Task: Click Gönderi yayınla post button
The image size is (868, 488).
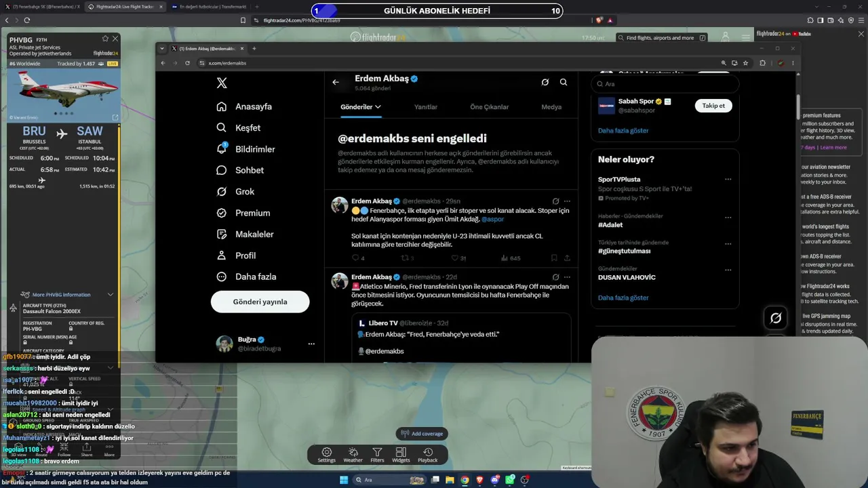Action: [260, 302]
